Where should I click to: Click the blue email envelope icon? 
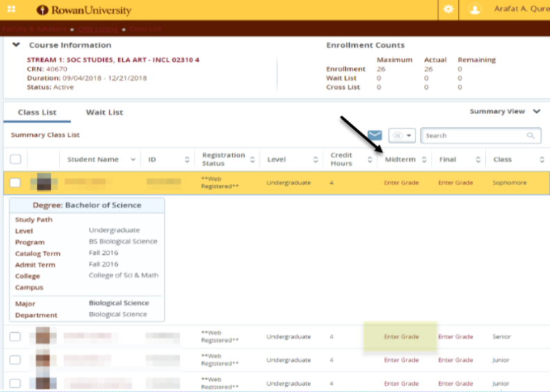374,135
